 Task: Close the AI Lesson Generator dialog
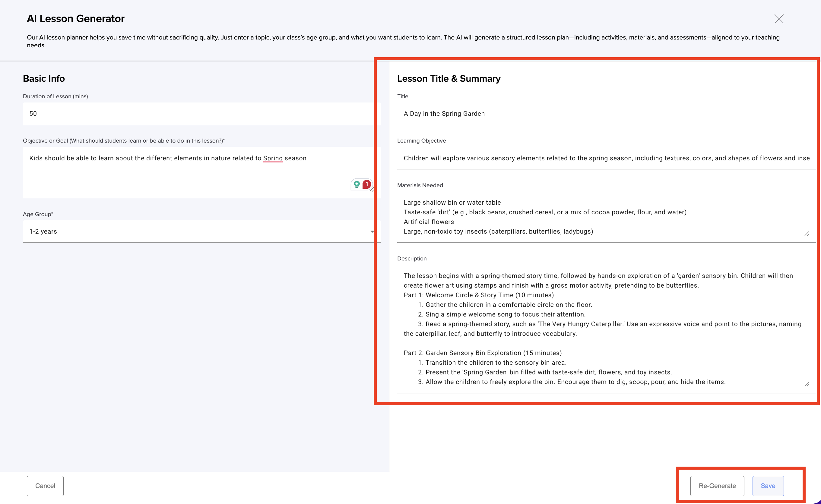point(779,19)
